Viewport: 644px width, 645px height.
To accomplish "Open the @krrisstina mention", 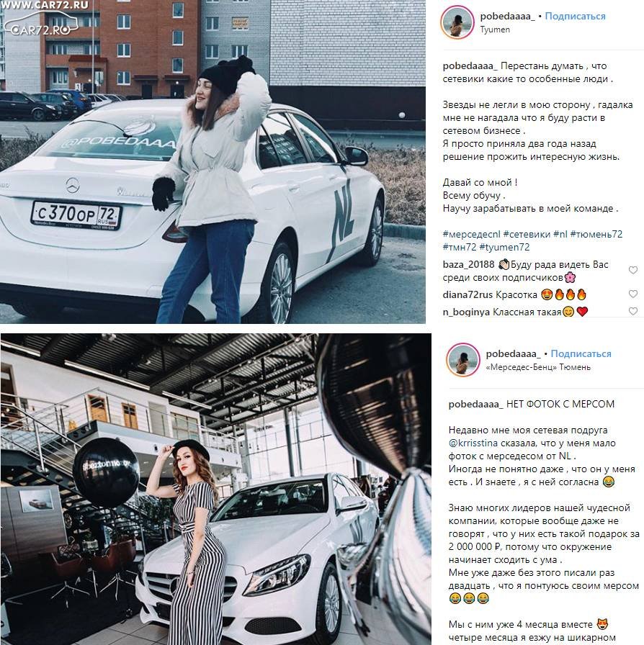I will click(473, 443).
